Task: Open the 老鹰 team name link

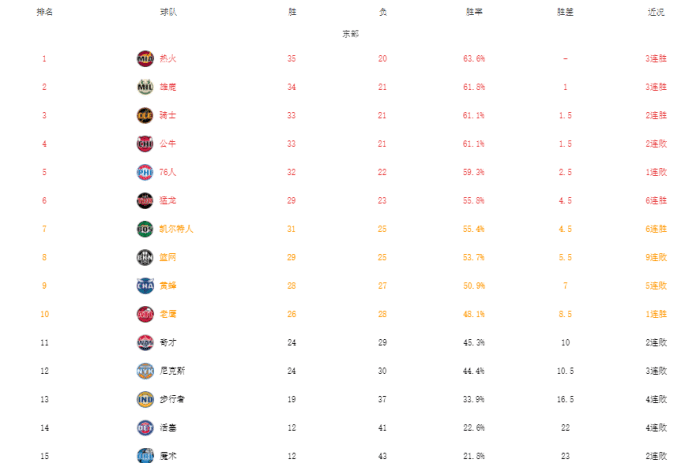Action: (167, 314)
